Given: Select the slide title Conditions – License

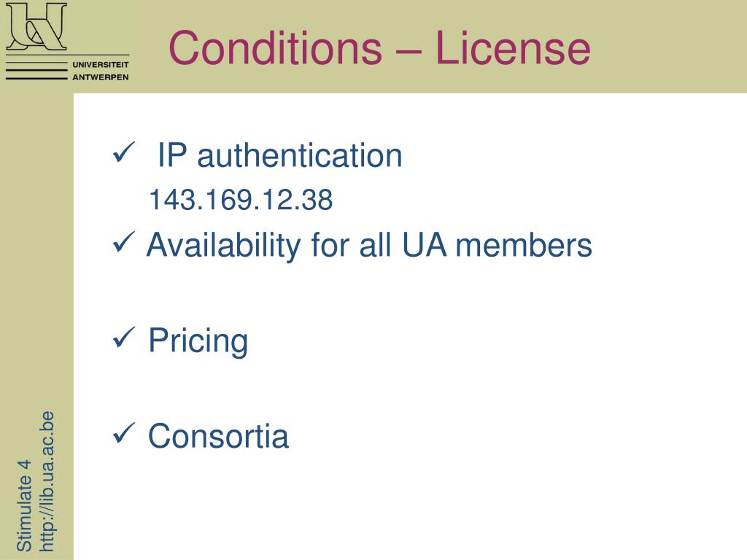Looking at the screenshot, I should point(379,47).
